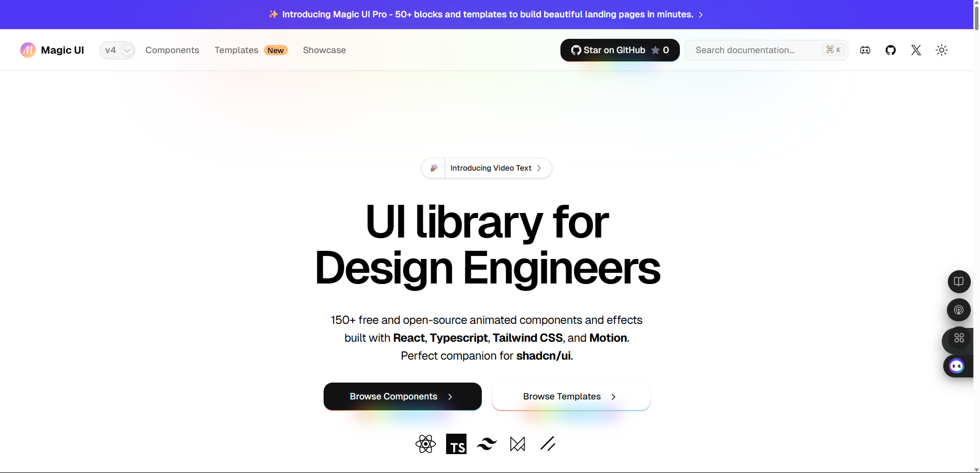Viewport: 980px width, 473px height.
Task: Open GitHub via the navbar icon
Action: tap(890, 50)
